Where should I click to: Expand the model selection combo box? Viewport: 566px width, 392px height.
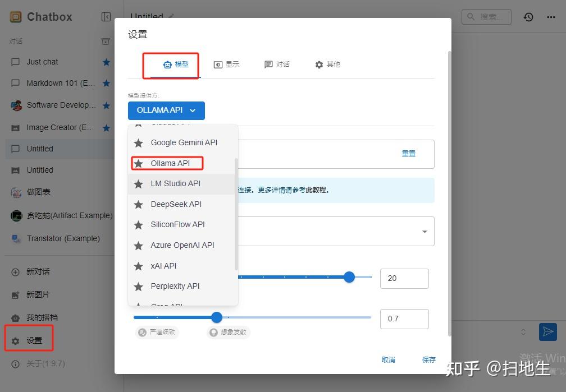424,231
